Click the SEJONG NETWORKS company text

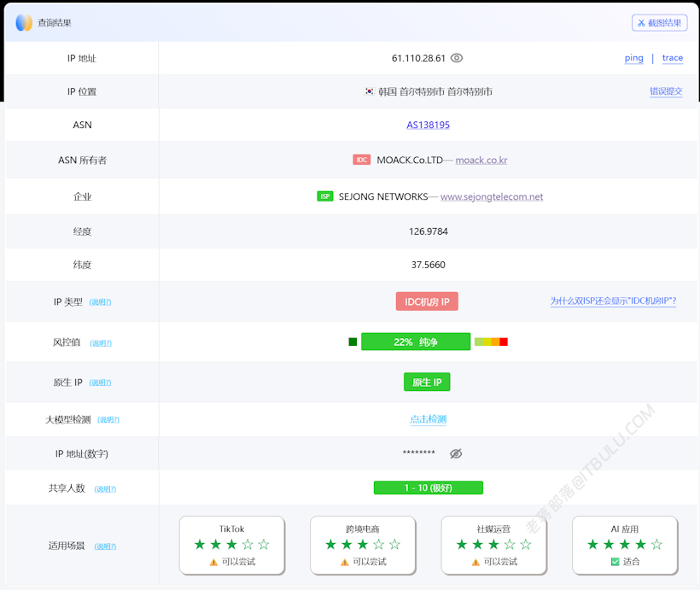[383, 196]
